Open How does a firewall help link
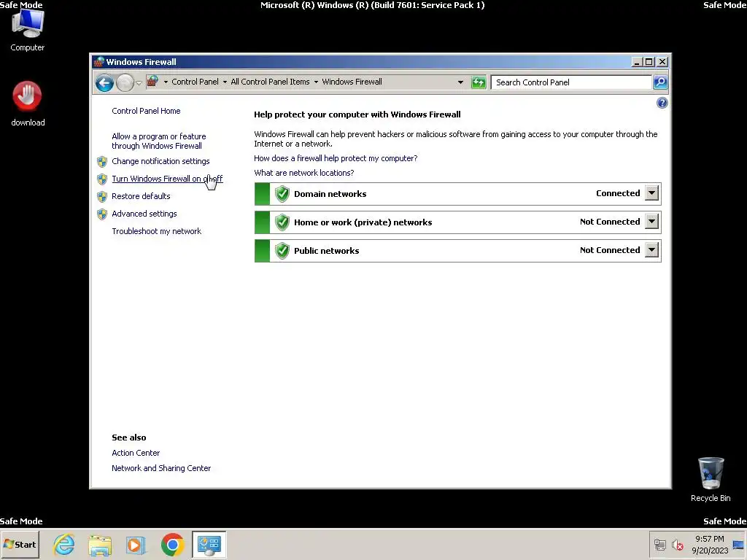 pos(336,158)
